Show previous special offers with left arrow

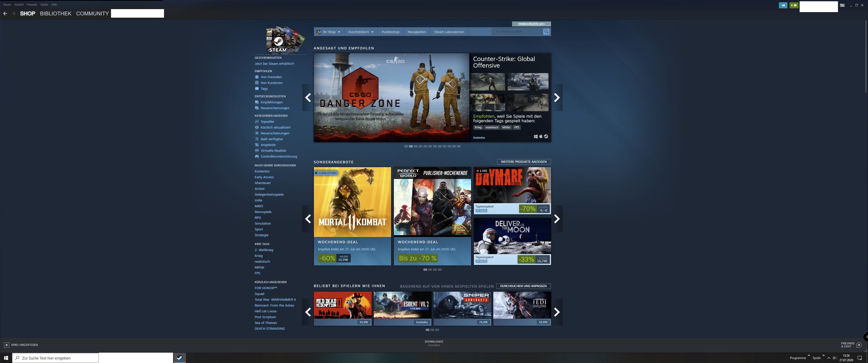pyautogui.click(x=308, y=219)
